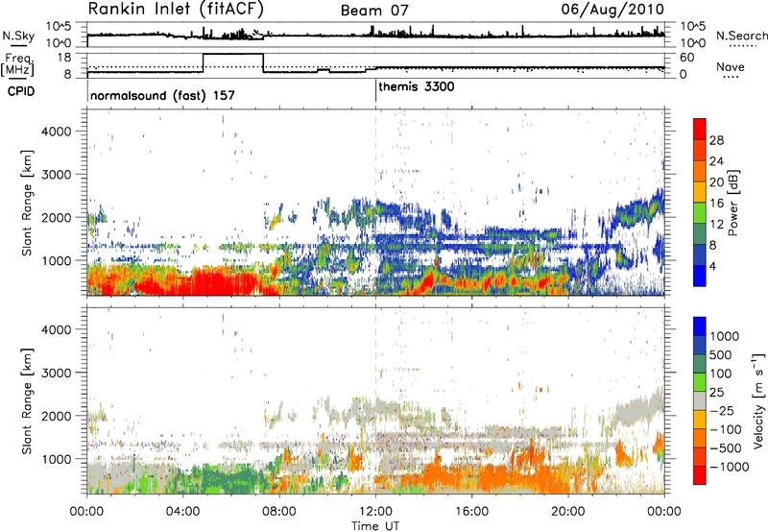The image size is (768, 532).
Task: Click the "1000" range tick of Velocity panel
Action: pos(57,459)
